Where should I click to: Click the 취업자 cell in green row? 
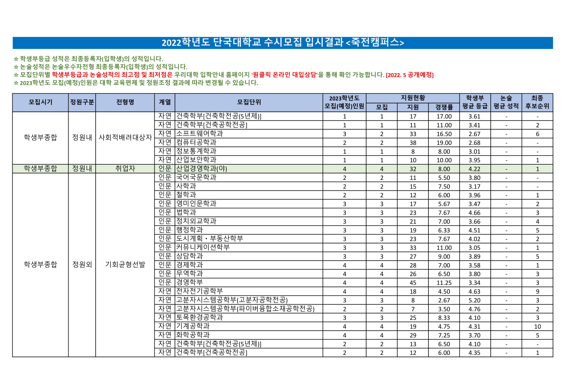click(125, 169)
